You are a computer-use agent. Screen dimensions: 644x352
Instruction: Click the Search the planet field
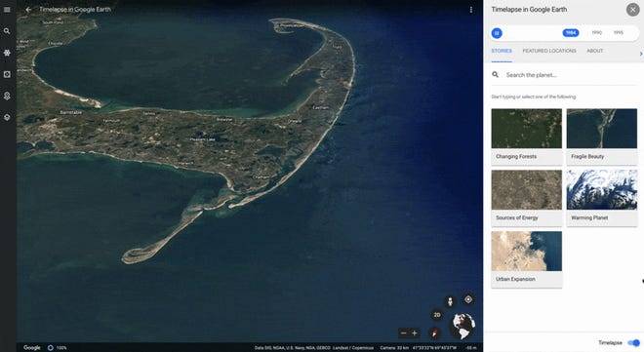(564, 75)
